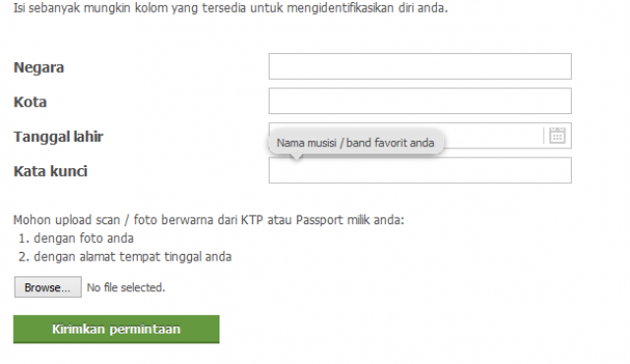The image size is (630, 364).
Task: Select the Tanggal lahir label
Action: [x=58, y=137]
